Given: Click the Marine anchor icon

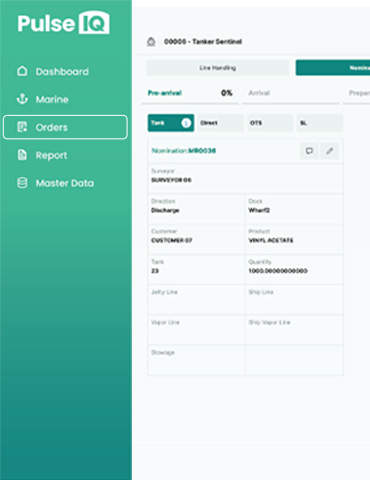Looking at the screenshot, I should (22, 99).
